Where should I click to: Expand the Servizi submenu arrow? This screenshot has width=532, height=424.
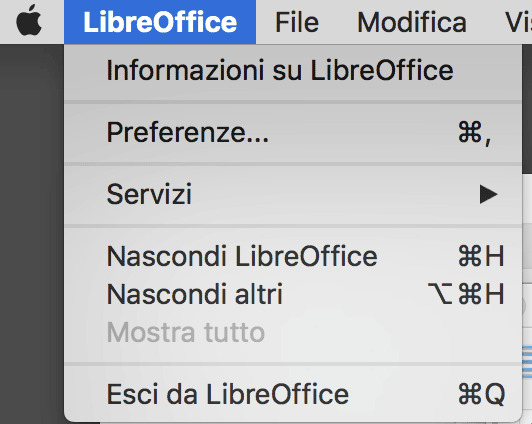point(489,194)
